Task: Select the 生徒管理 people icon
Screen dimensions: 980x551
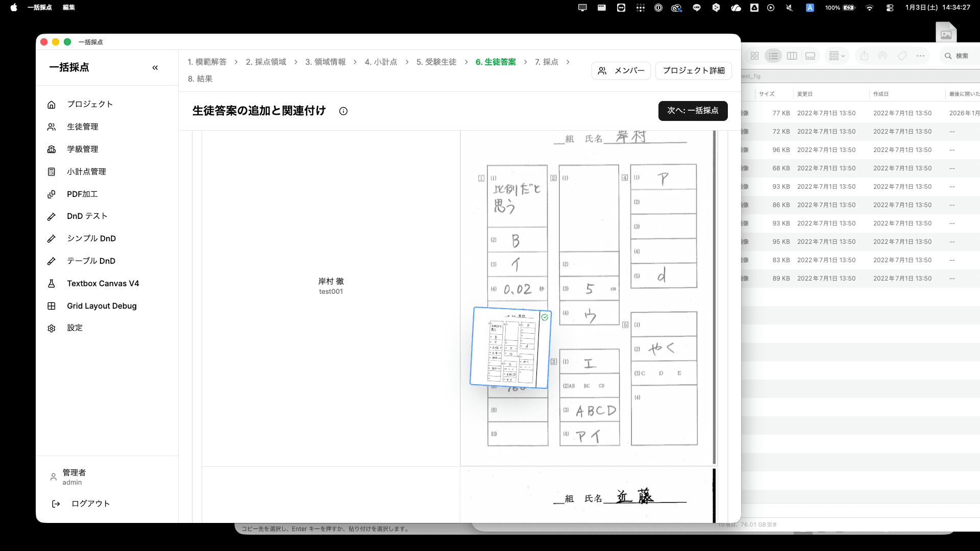Action: coord(51,127)
